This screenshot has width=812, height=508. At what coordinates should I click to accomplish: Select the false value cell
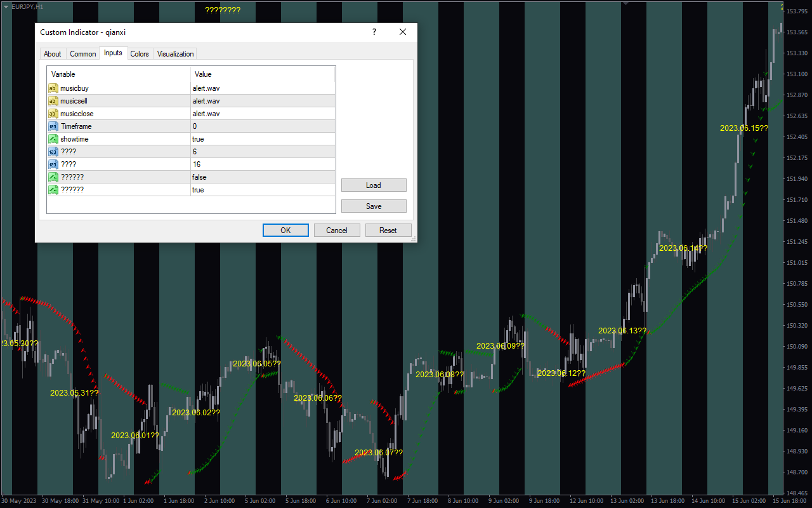click(x=263, y=177)
